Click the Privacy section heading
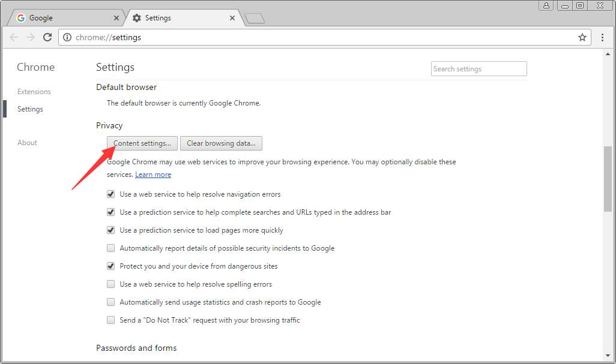Viewport: 616px width, 364px height. click(109, 125)
